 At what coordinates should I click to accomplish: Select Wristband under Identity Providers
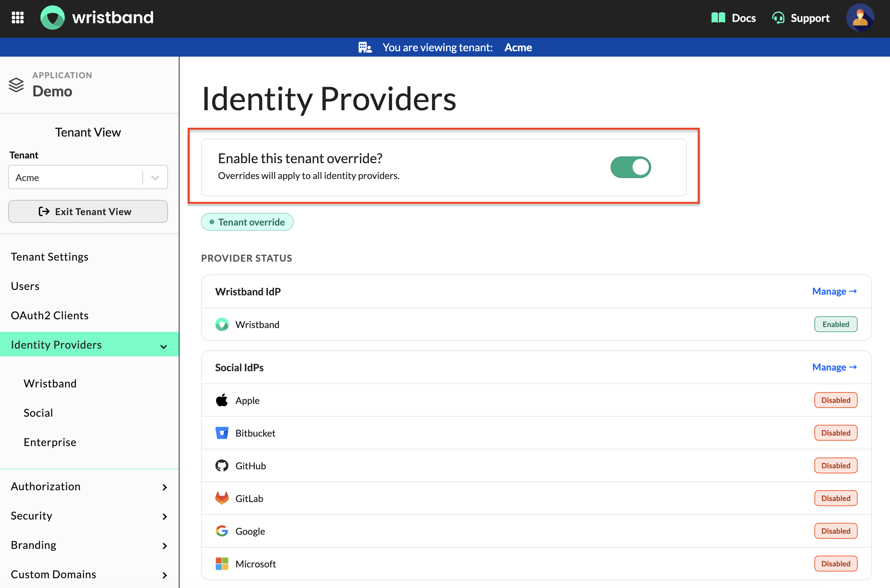click(x=50, y=383)
